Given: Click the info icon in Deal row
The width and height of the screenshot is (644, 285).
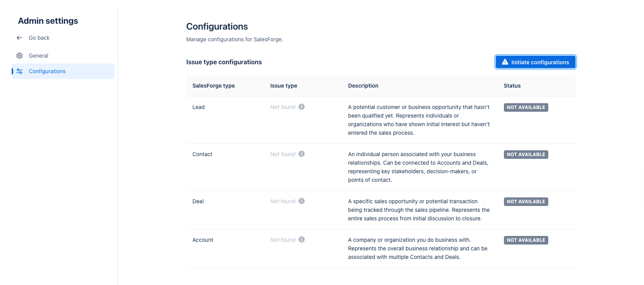Looking at the screenshot, I should point(302,201).
